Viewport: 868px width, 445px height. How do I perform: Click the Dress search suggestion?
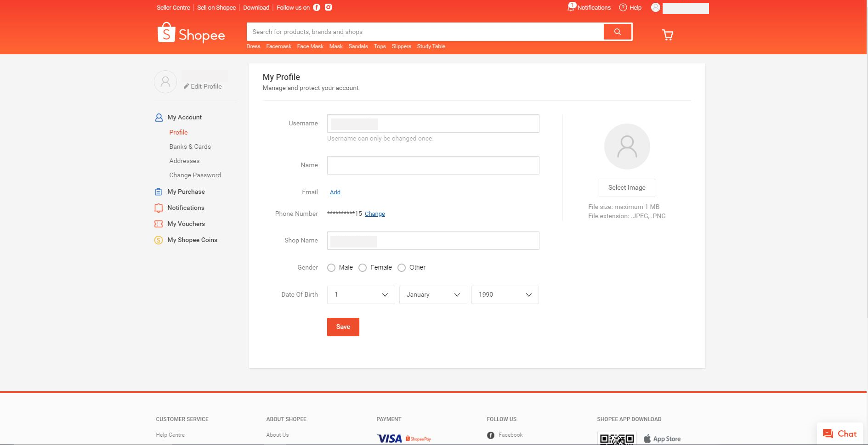[253, 46]
